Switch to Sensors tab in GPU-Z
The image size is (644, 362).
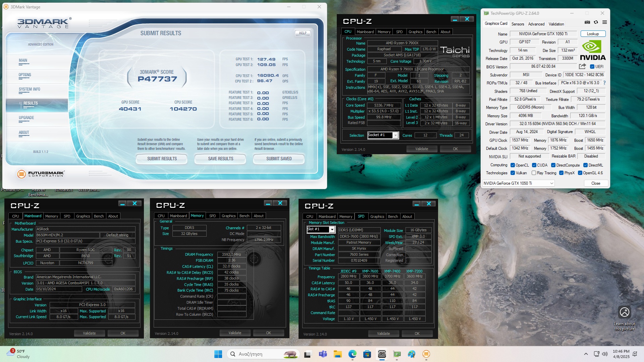coord(518,24)
